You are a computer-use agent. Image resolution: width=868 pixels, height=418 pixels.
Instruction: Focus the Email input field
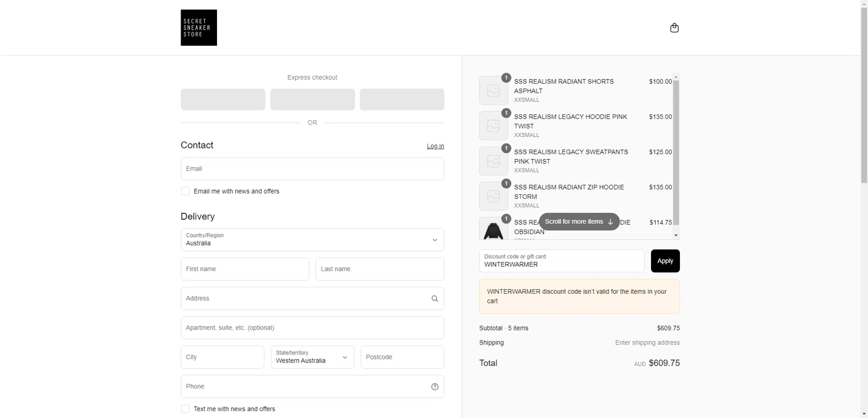[312, 169]
